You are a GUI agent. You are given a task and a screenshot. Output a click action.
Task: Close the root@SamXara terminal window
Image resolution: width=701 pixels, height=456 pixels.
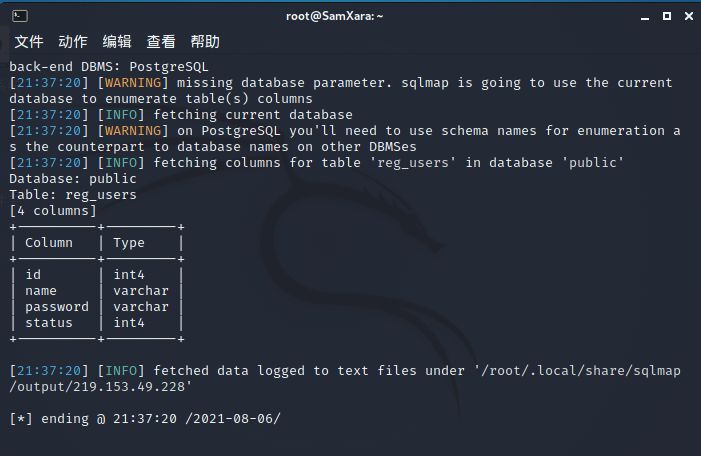click(689, 16)
